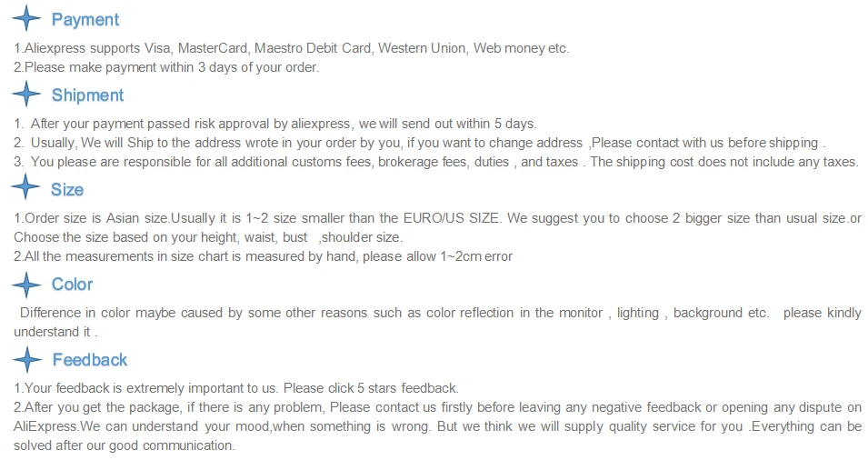Select the Payment section heading

[x=85, y=20]
